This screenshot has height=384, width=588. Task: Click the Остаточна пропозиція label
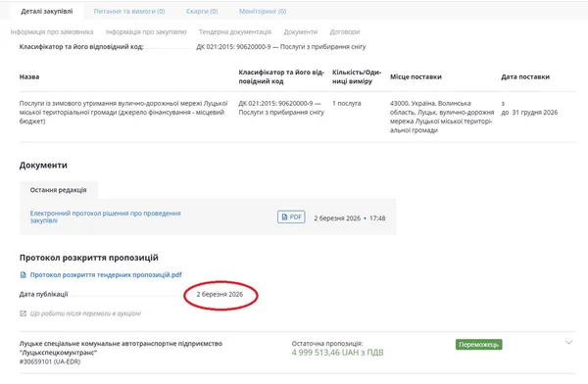pyautogui.click(x=327, y=343)
